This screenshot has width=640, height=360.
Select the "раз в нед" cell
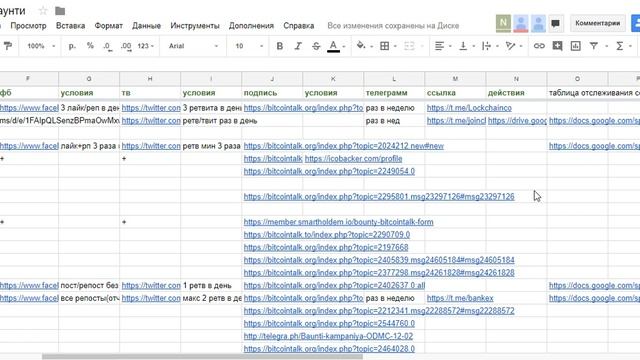click(x=394, y=121)
